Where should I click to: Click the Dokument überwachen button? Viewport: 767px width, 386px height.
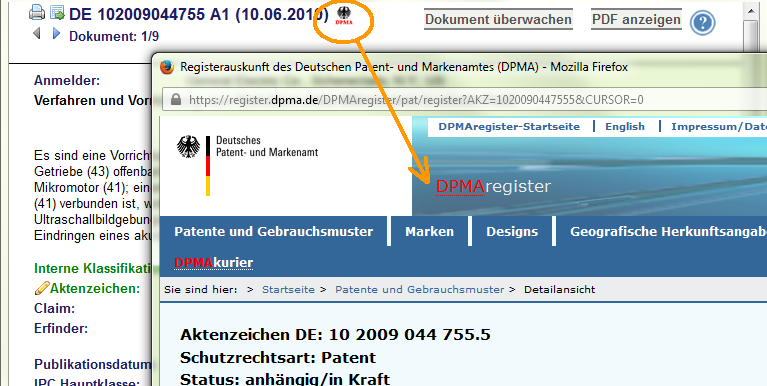click(498, 20)
